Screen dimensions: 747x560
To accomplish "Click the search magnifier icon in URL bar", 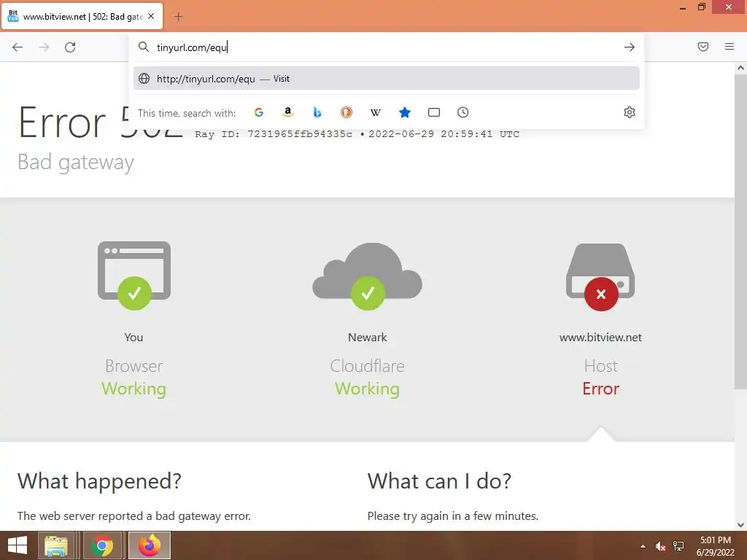I will click(144, 47).
